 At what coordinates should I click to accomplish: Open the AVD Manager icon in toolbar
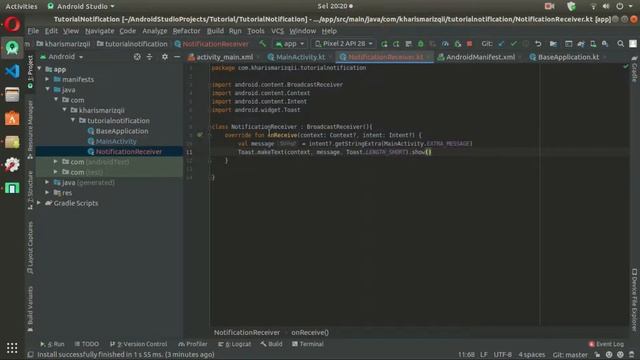[593, 44]
